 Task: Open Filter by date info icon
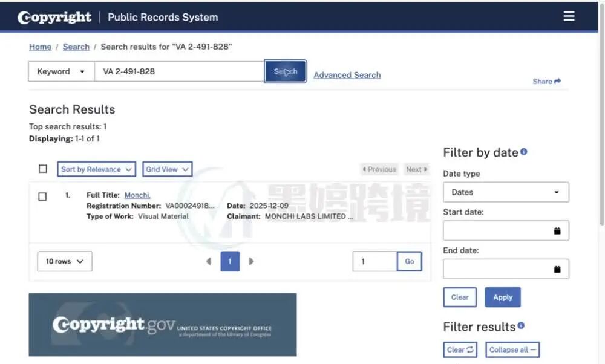tap(523, 152)
